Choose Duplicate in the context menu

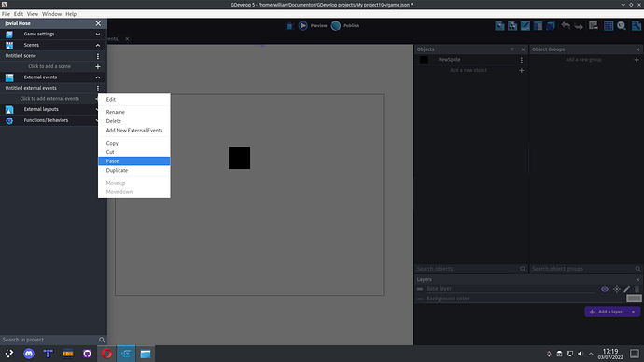(x=133, y=170)
